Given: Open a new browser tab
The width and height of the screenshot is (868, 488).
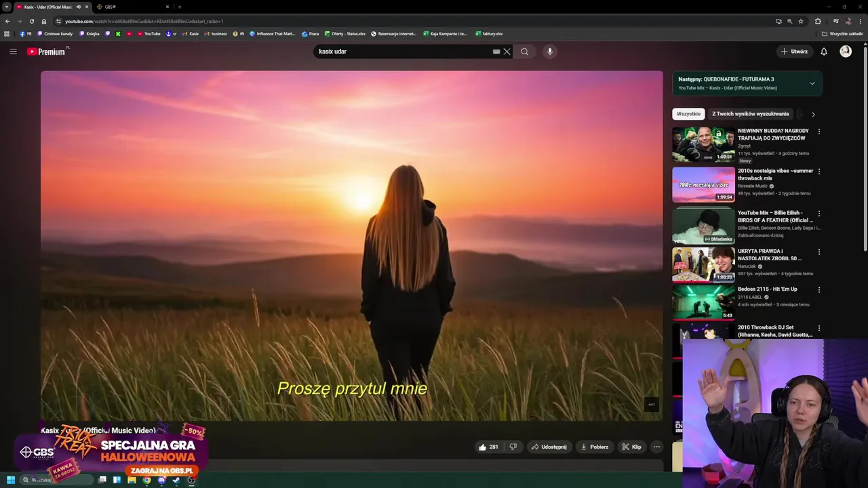Looking at the screenshot, I should [x=179, y=7].
